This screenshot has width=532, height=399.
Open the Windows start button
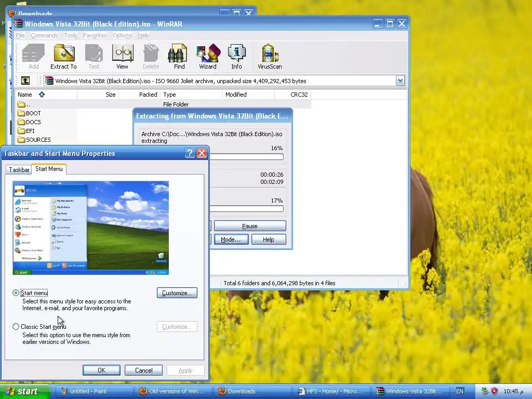coord(25,391)
